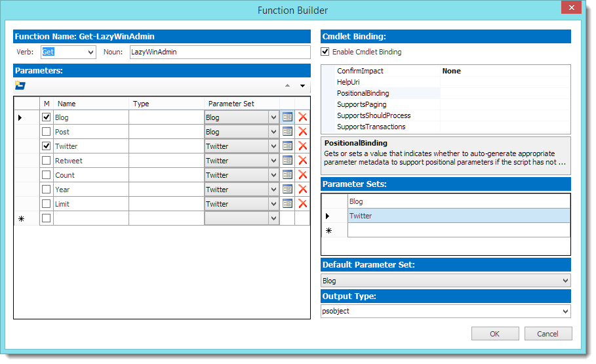Move parameter up with the up arrow
The image size is (596, 364).
[287, 85]
